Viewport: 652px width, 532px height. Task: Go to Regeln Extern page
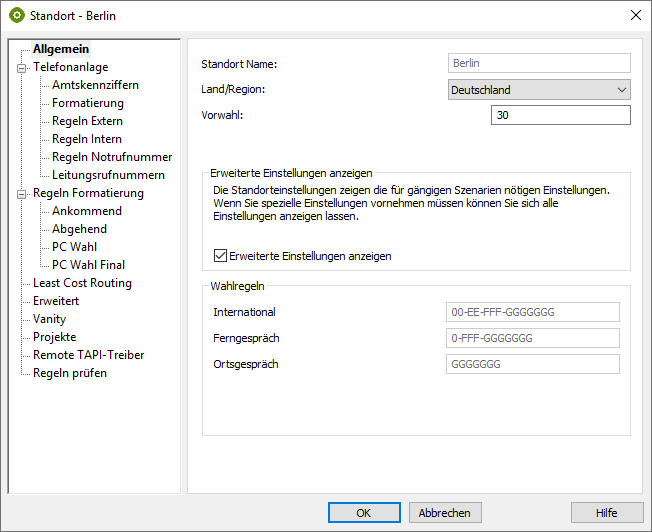click(x=87, y=121)
